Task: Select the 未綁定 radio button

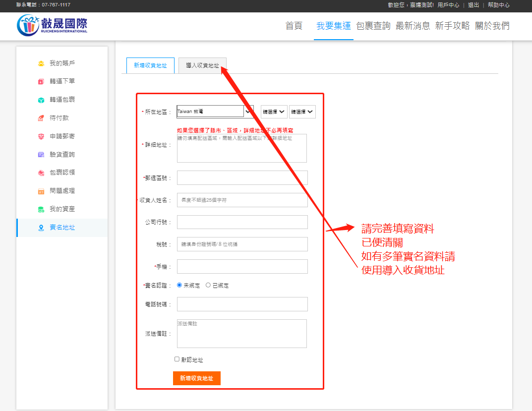Action: [x=179, y=285]
